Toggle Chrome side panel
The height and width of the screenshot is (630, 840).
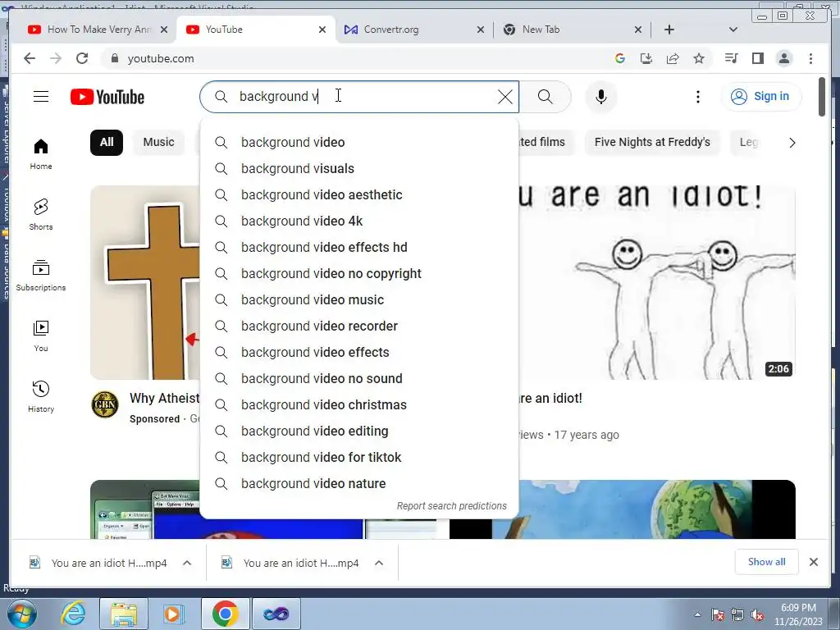tap(757, 58)
